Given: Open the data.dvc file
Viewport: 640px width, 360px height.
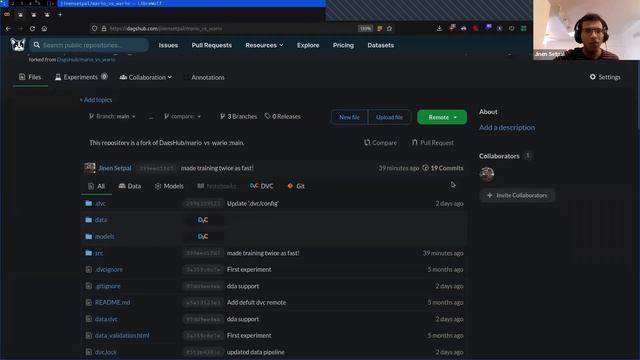Looking at the screenshot, I should [x=106, y=319].
